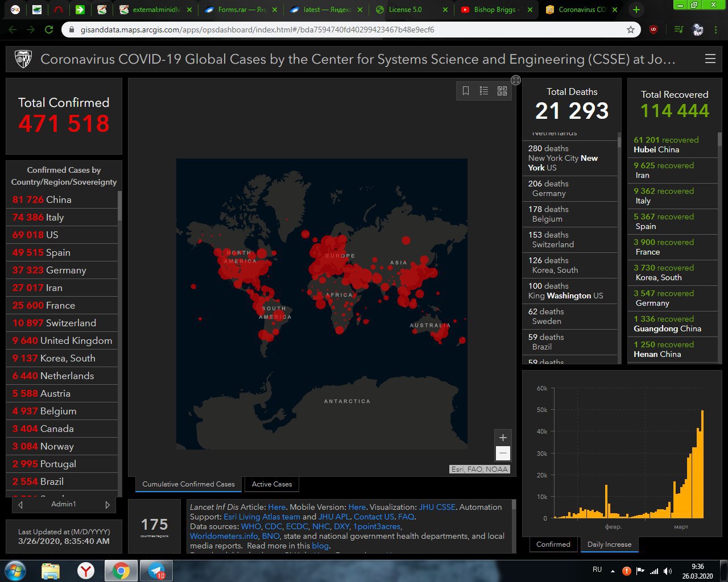Go to next Admin level arrow
This screenshot has height=582, width=728.
[x=107, y=504]
